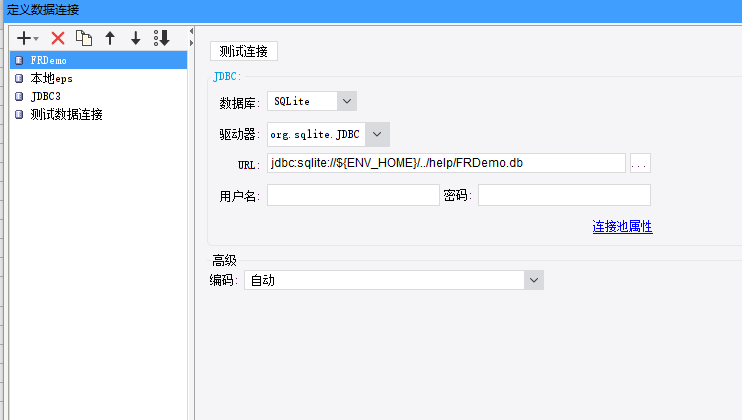This screenshot has height=420, width=742.
Task: Collapse list panel with left splitter arrow
Action: point(191,31)
